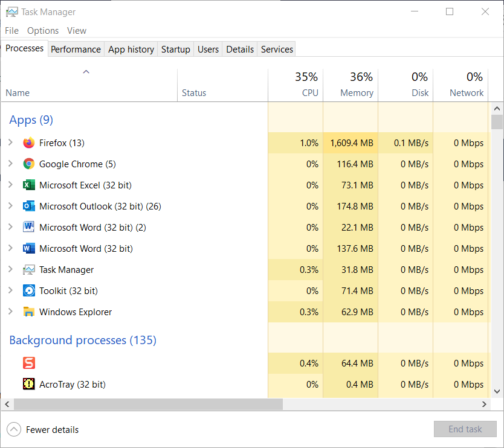This screenshot has height=448, width=504.
Task: Click the End task button
Action: (465, 429)
